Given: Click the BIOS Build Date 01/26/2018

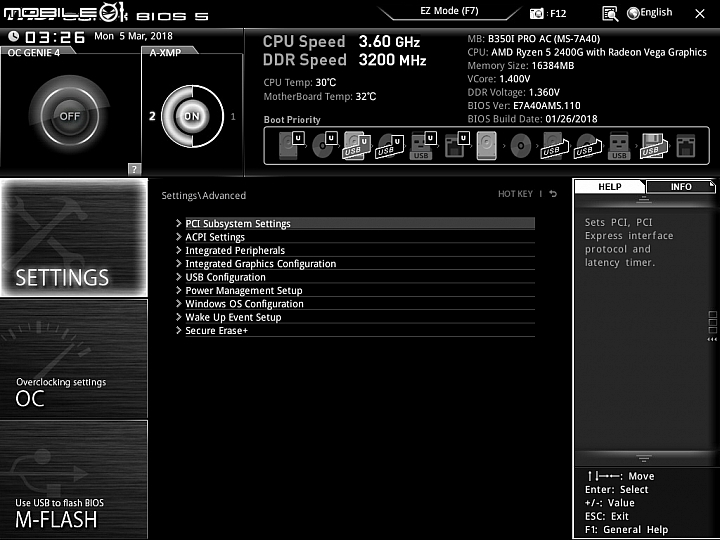Looking at the screenshot, I should point(532,119).
